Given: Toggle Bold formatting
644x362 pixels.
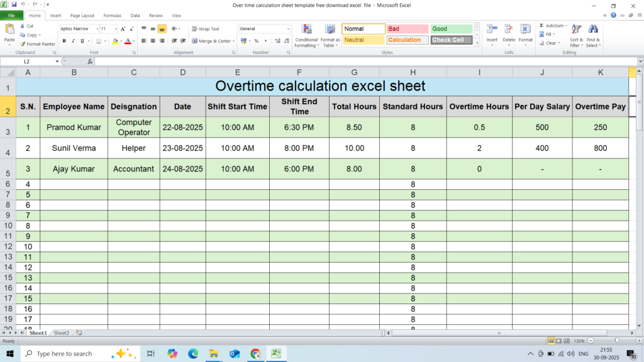Looking at the screenshot, I should pyautogui.click(x=64, y=41).
